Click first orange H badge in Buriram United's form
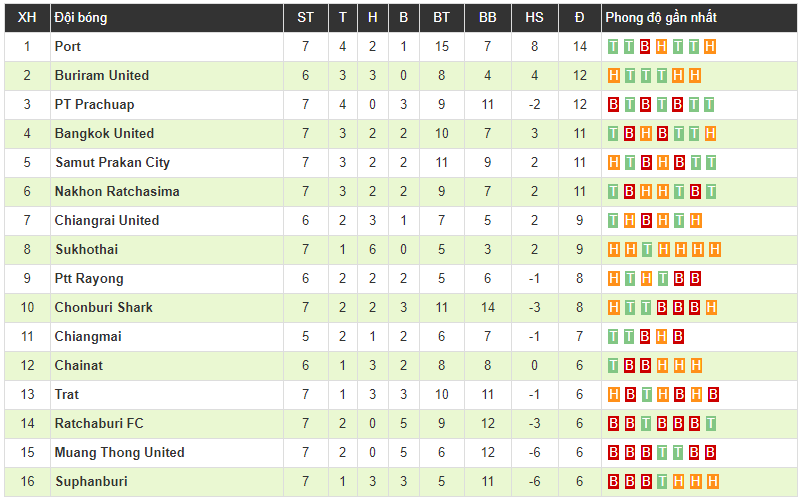 614,75
